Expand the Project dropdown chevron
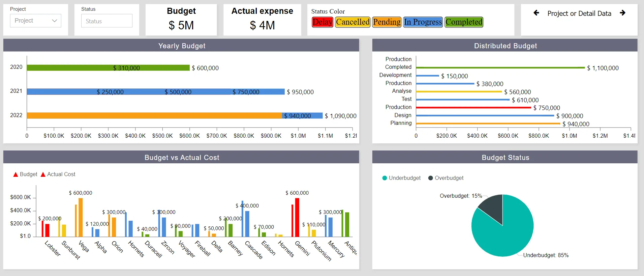This screenshot has width=644, height=276. pos(54,21)
